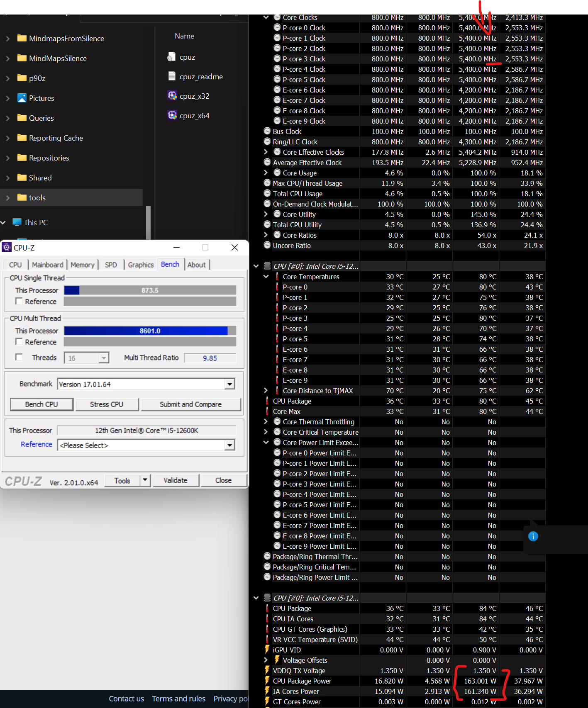This screenshot has height=708, width=588.
Task: Click the Name column header
Action: point(185,36)
